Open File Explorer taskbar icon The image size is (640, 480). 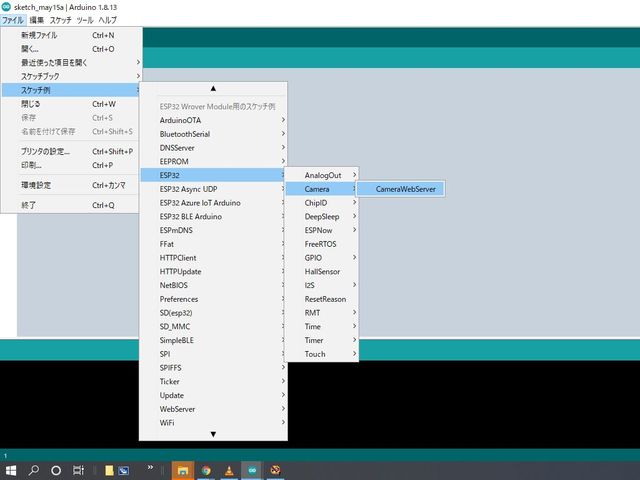(x=183, y=471)
